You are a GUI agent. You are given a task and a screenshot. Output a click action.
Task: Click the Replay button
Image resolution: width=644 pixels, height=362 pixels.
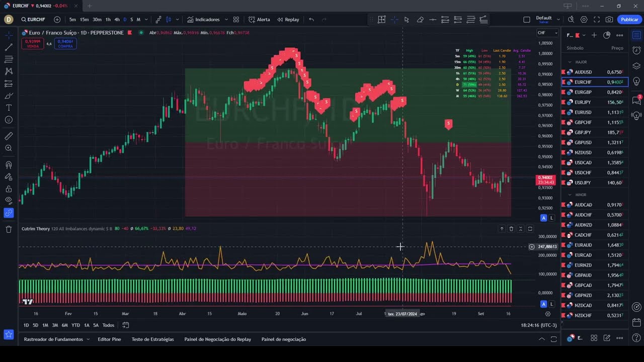(x=288, y=20)
